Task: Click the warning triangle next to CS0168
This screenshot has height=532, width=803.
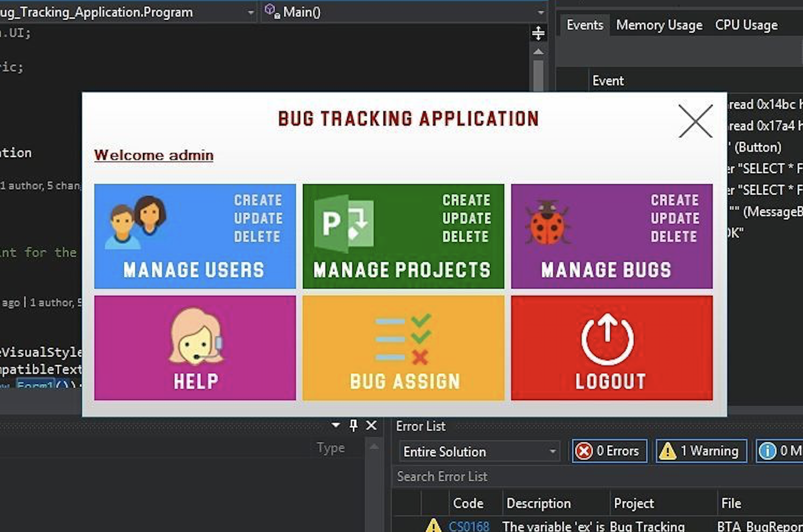Action: point(433,526)
